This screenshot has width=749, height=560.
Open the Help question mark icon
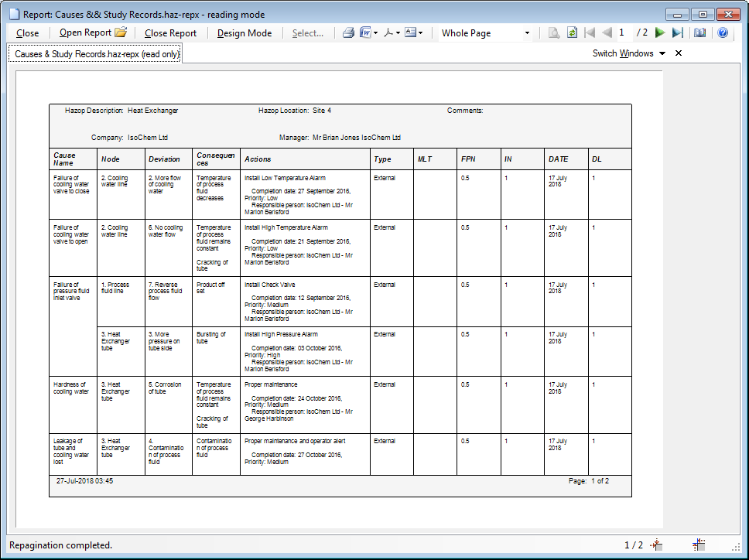click(x=723, y=33)
